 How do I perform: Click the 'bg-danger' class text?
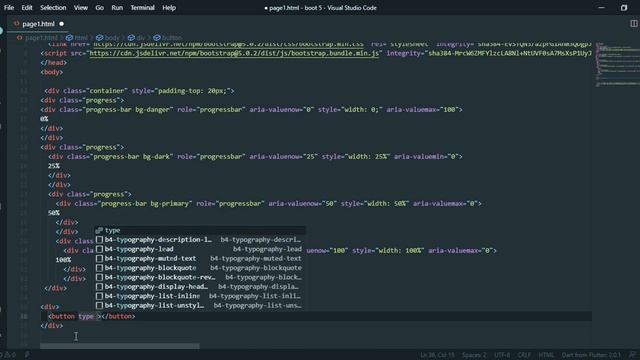pyautogui.click(x=154, y=109)
